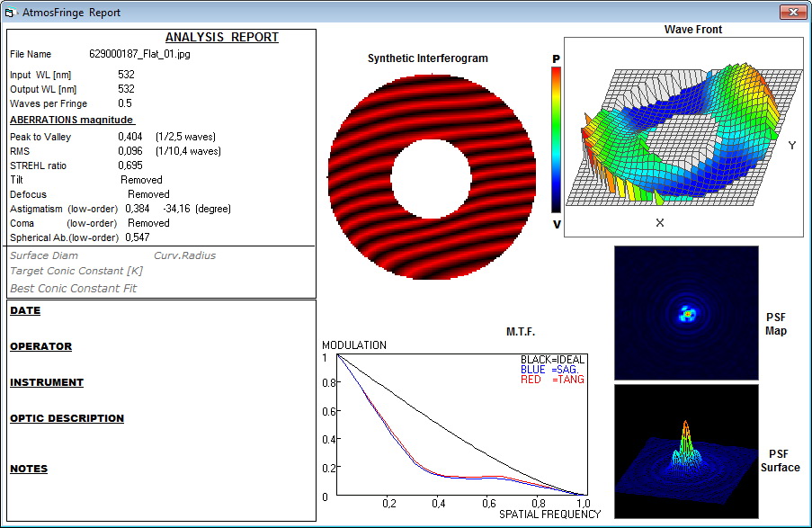Click the NOTES heading

(29, 469)
